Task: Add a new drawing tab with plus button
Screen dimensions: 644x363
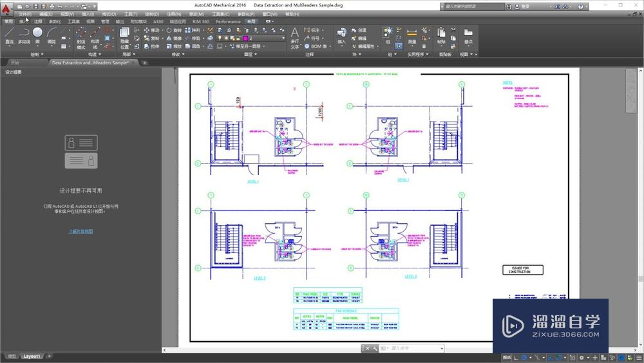Action: (144, 63)
